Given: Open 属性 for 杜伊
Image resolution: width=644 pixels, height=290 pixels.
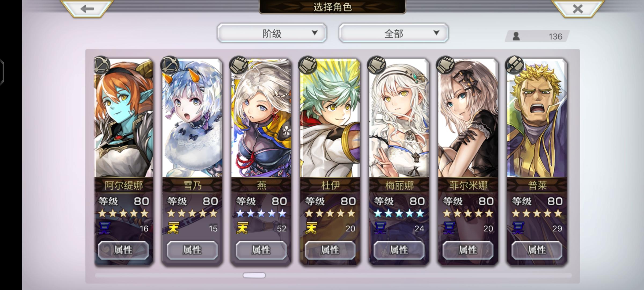Looking at the screenshot, I should click(330, 250).
